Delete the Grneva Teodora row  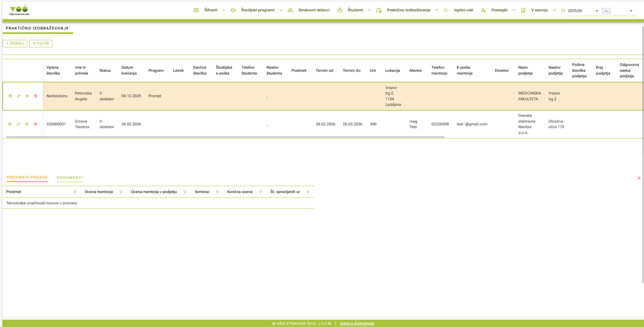tap(35, 124)
